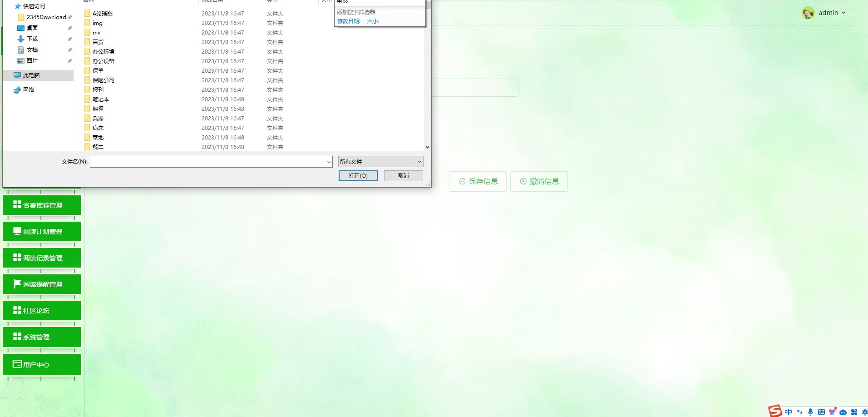Click the grid icon on 名著推荐管理
868x417 pixels.
coord(17,204)
